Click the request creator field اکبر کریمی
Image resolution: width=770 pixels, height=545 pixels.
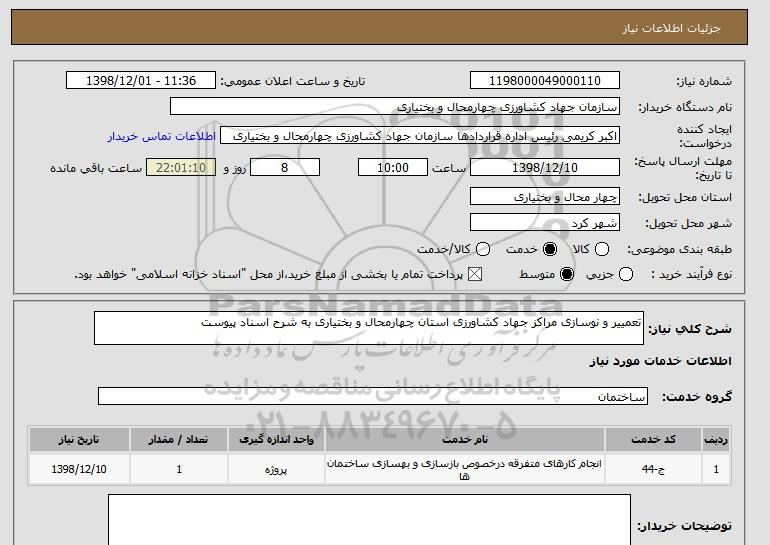[420, 136]
